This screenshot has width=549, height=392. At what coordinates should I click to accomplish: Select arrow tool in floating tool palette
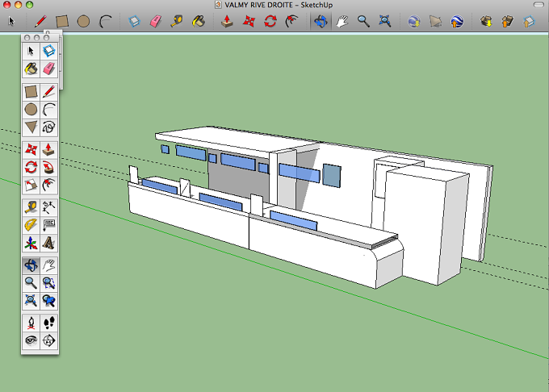[31, 52]
